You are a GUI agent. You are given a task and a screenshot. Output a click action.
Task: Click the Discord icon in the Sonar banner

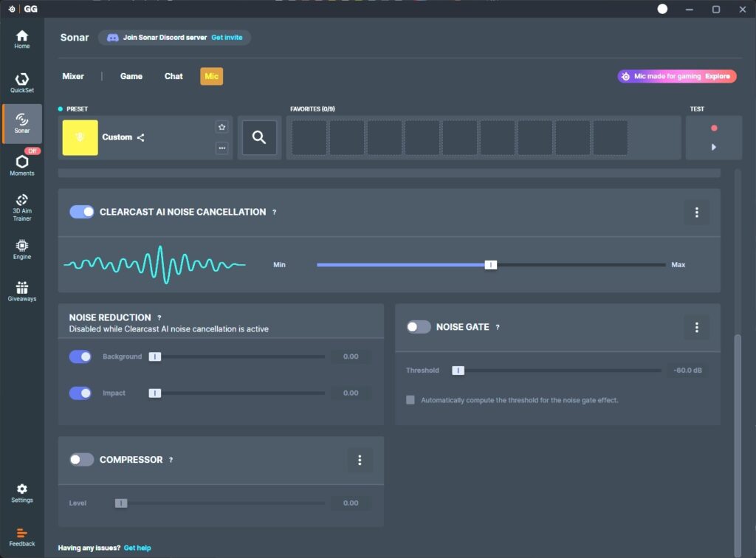pos(113,38)
